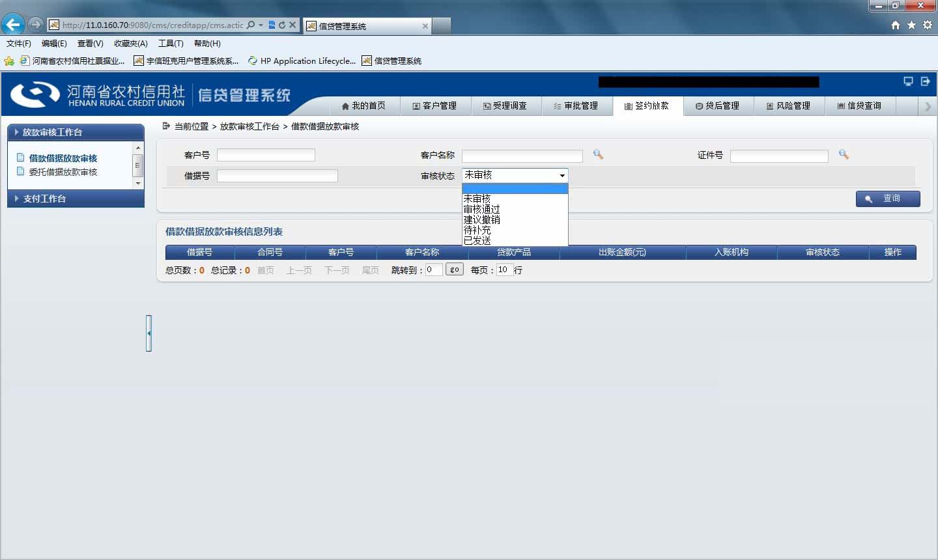Open the 宇信班克用户管理系统 bookmark
Image resolution: width=938 pixels, height=560 pixels.
[186, 61]
